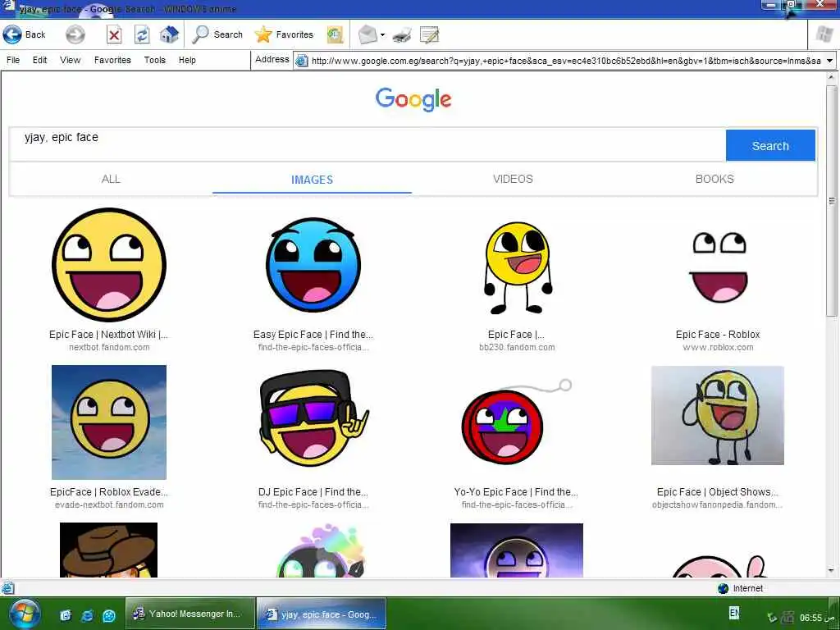Screen dimensions: 840x630
Task: Open the DJ Epic Face sunglasses image
Action: 314,418
